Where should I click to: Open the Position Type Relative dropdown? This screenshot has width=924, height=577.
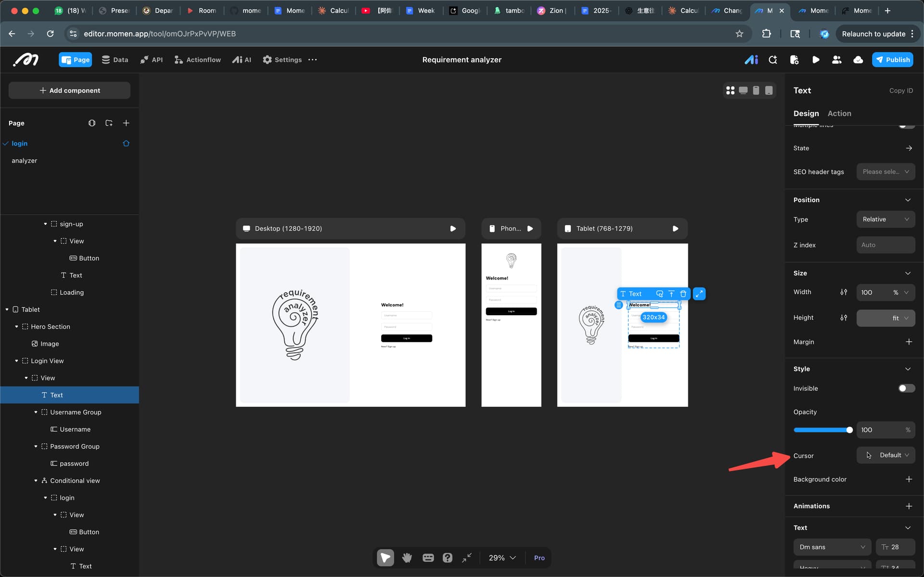885,219
